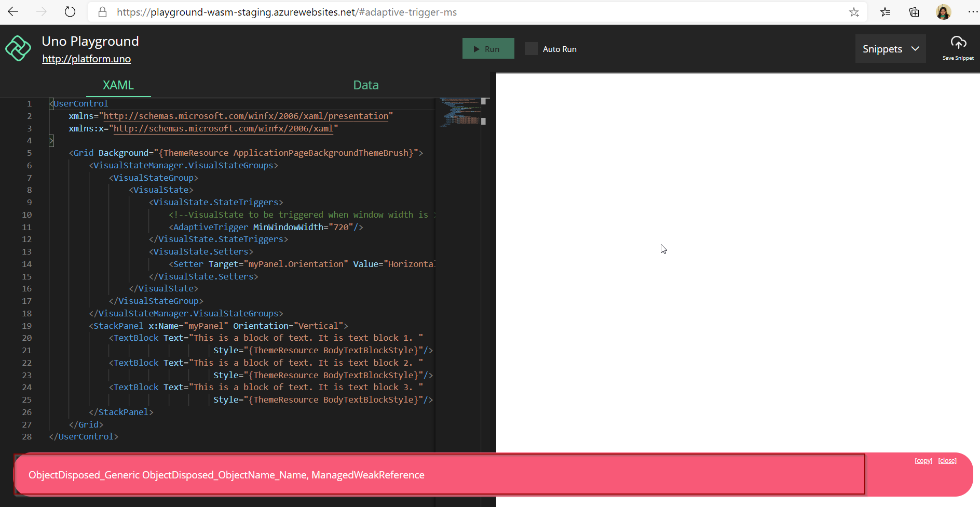Copy the ObjectDisposed error message
980x507 pixels.
tap(923, 460)
